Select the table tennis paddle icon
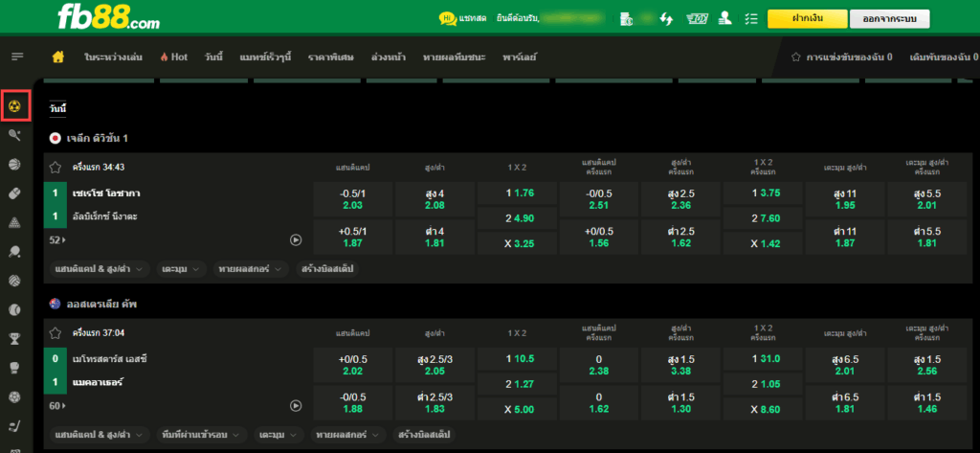Viewport: 980px width, 453px height. click(x=15, y=252)
